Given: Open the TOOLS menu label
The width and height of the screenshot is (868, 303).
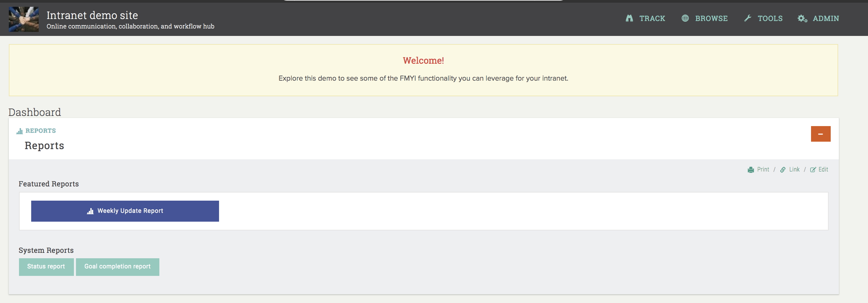Looking at the screenshot, I should pyautogui.click(x=770, y=18).
